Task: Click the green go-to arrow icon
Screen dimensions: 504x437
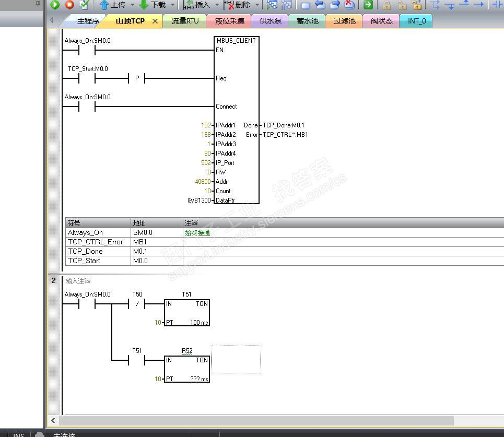Action: click(x=368, y=5)
